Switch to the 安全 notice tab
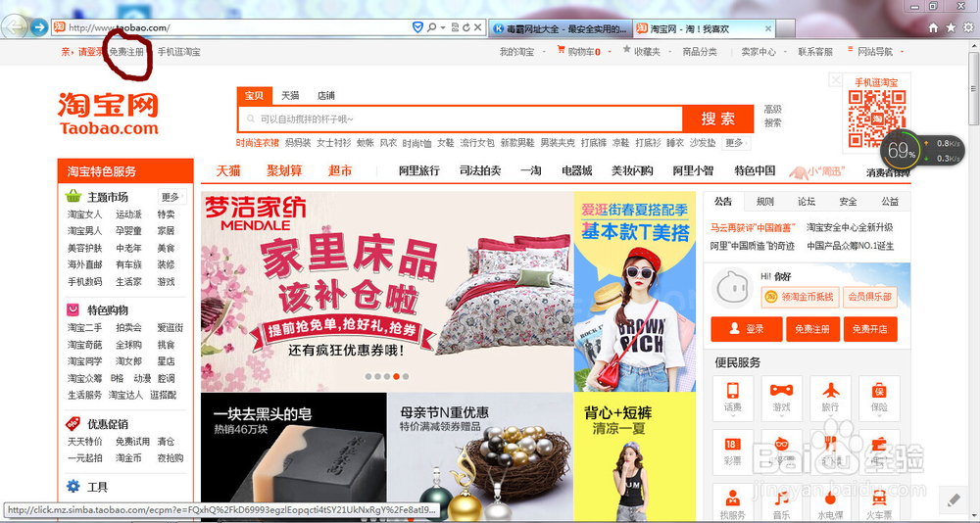 point(848,202)
